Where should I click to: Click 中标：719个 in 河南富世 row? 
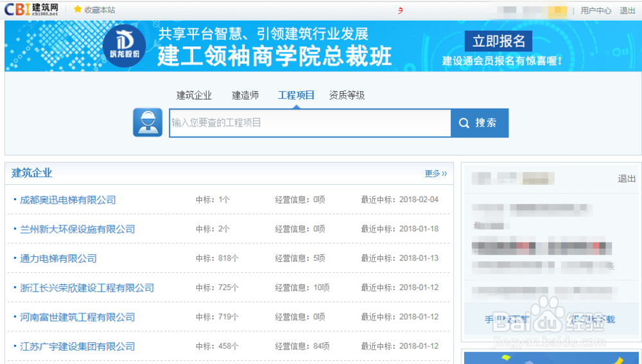tap(217, 317)
